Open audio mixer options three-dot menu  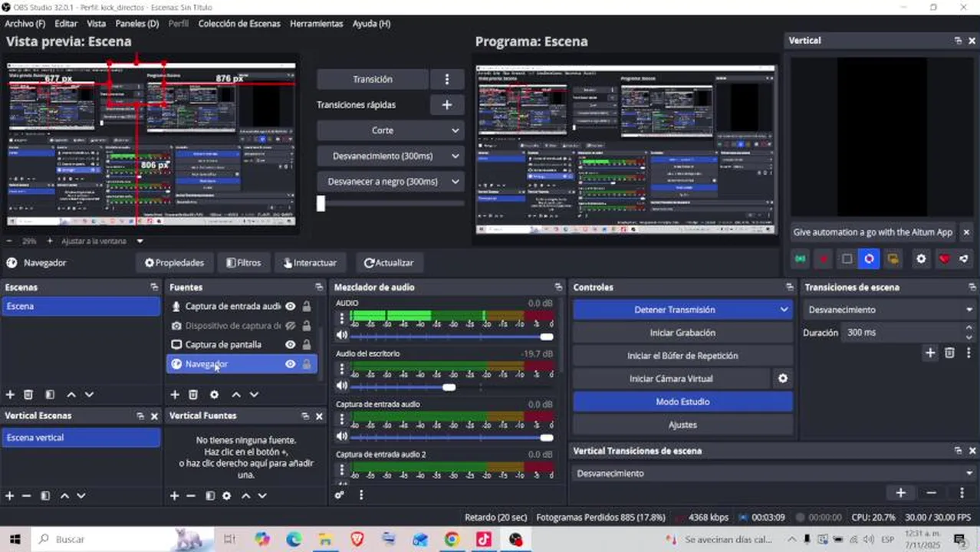coord(361,495)
